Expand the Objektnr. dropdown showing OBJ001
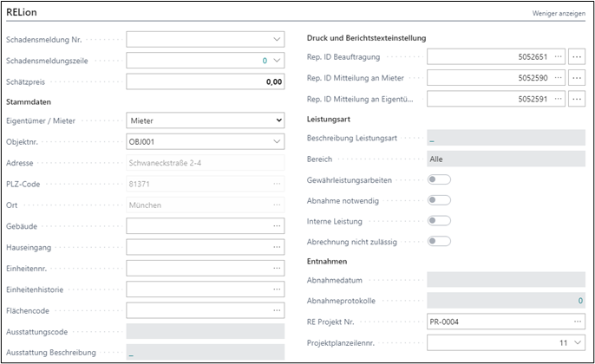Image resolution: width=595 pixels, height=364 pixels. pos(277,141)
